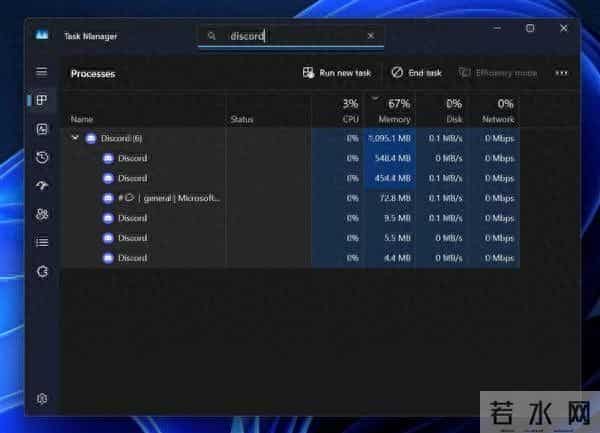Clear the search box with X
The width and height of the screenshot is (600, 433).
[x=371, y=36]
